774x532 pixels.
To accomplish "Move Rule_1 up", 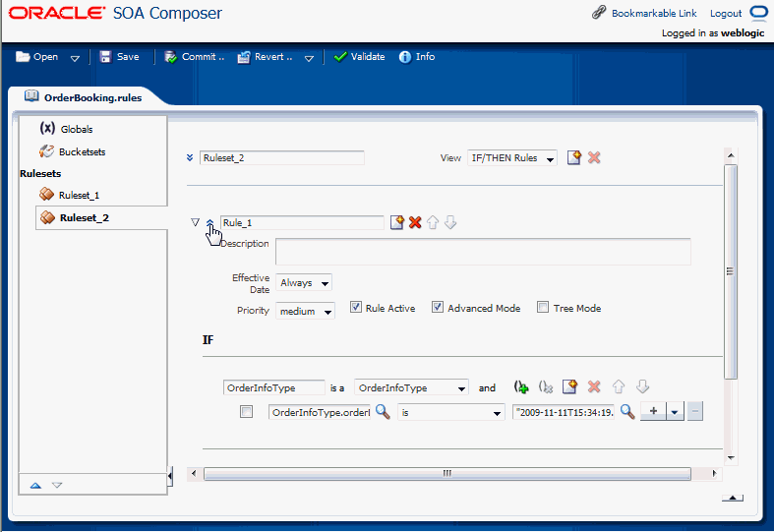I will point(433,222).
